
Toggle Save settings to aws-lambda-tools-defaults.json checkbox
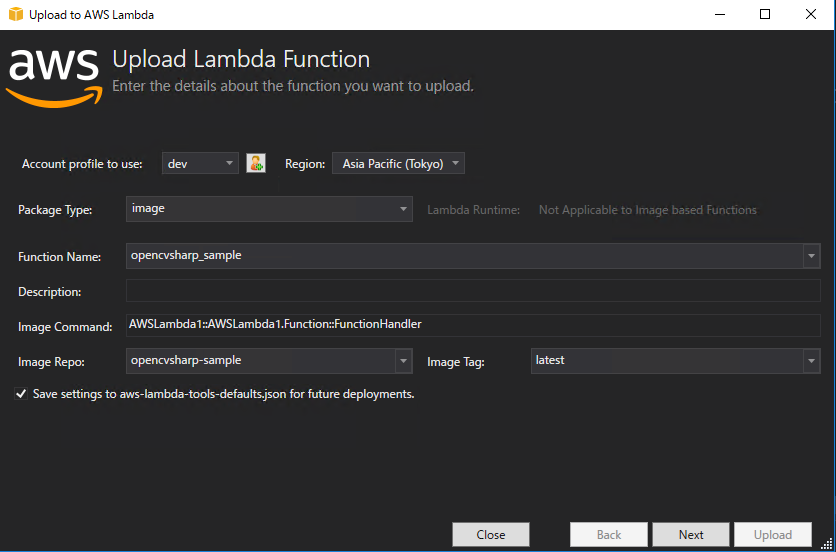pyautogui.click(x=21, y=394)
